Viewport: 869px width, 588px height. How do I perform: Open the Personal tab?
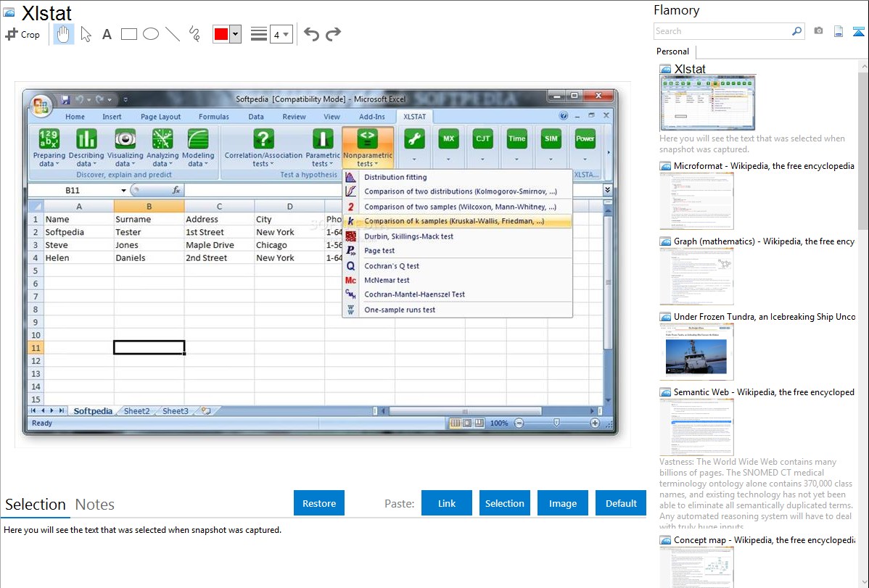673,51
